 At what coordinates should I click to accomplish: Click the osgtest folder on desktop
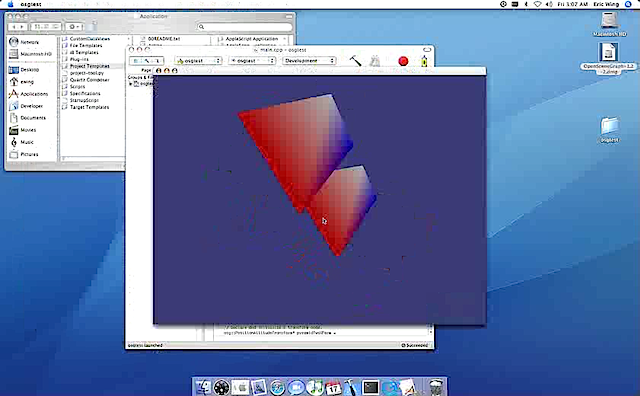pos(609,126)
